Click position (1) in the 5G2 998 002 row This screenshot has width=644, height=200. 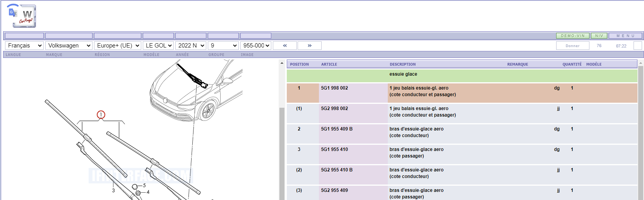pyautogui.click(x=299, y=108)
